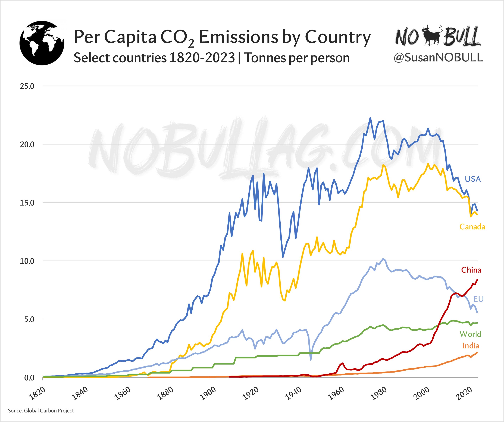Click the 1960 year tick label

336,394
